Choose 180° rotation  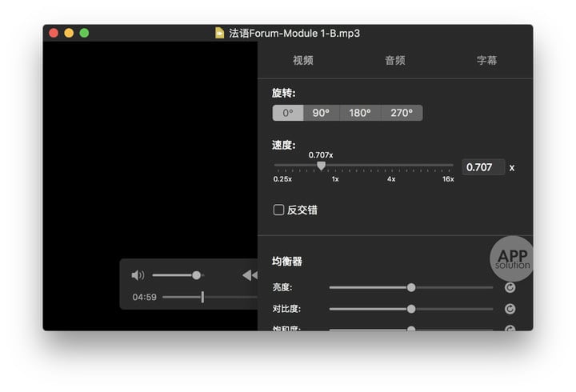coord(360,113)
